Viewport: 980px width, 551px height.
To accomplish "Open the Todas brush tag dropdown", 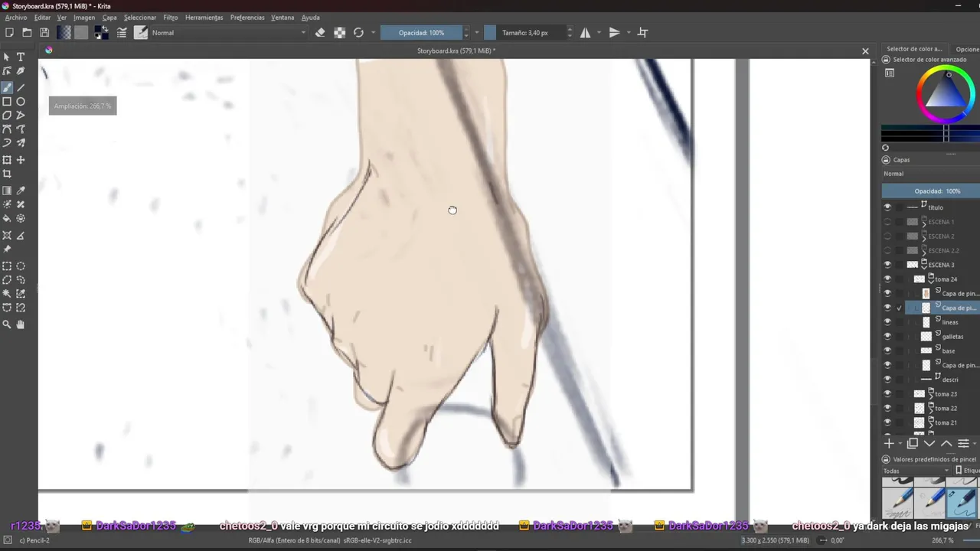I will point(916,471).
